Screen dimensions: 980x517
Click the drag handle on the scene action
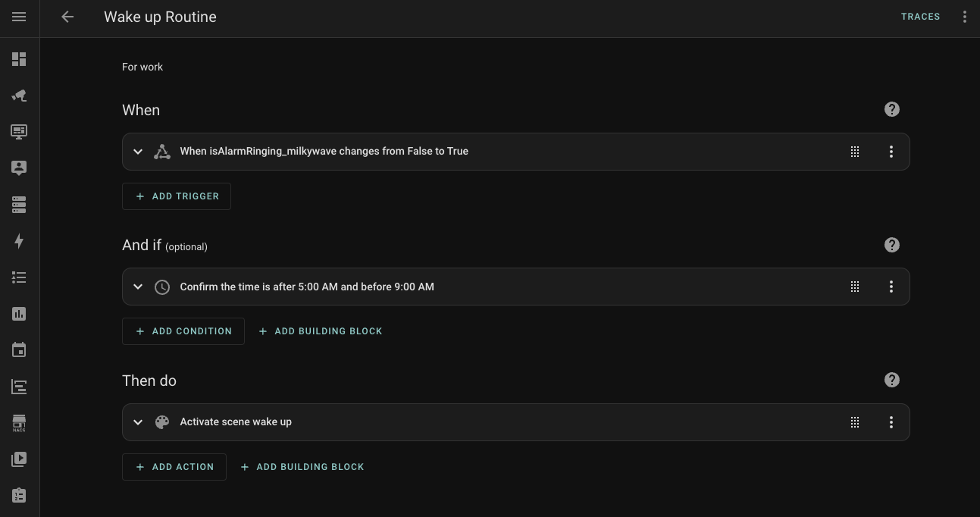coord(855,422)
